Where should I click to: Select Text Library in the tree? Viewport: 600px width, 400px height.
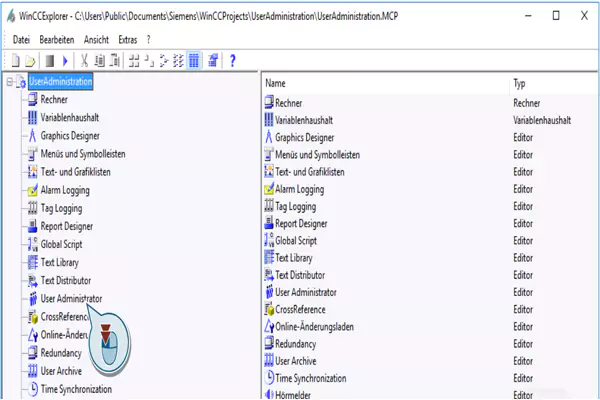tap(60, 262)
